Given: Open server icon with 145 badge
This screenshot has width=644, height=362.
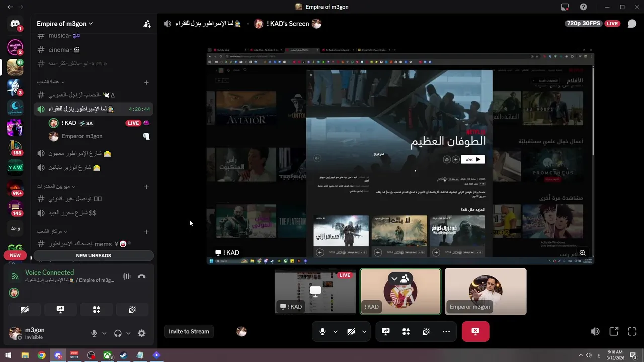Looking at the screenshot, I should point(15,208).
